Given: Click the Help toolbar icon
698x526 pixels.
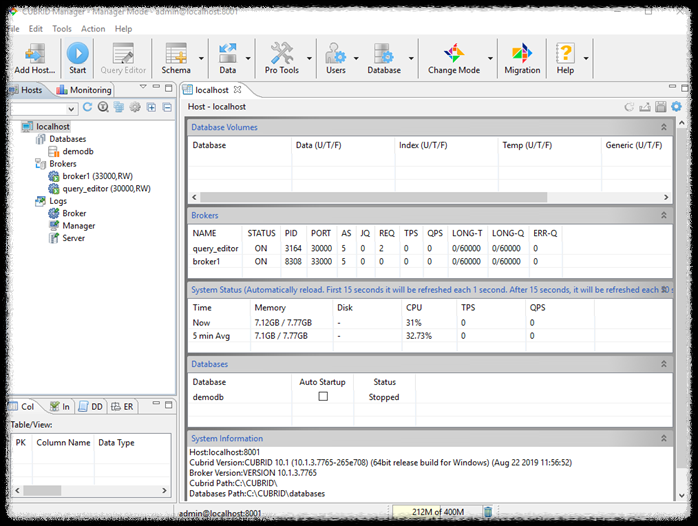Looking at the screenshot, I should pos(565,58).
